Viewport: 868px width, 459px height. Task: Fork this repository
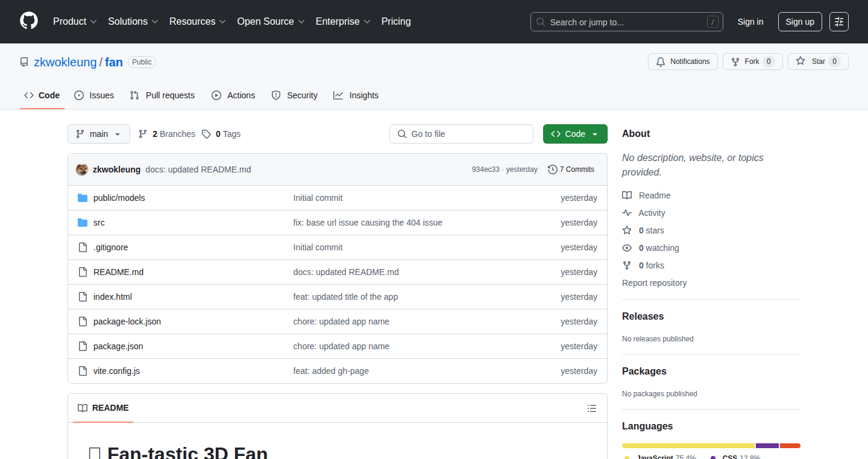752,62
